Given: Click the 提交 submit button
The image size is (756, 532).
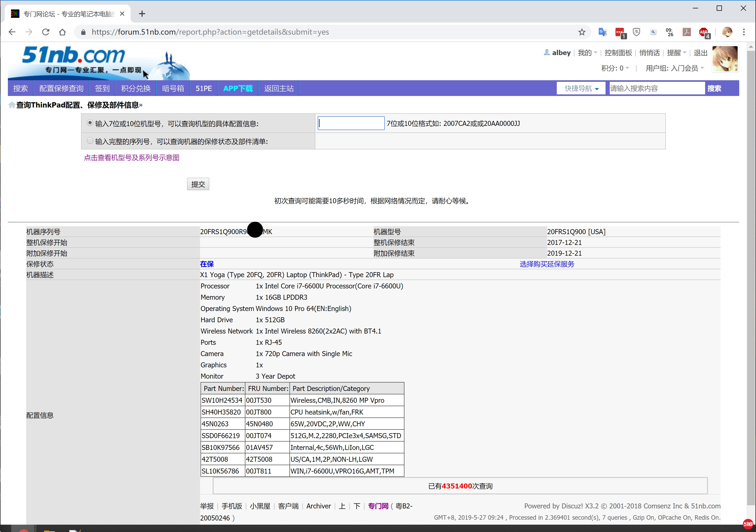Looking at the screenshot, I should coord(198,184).
